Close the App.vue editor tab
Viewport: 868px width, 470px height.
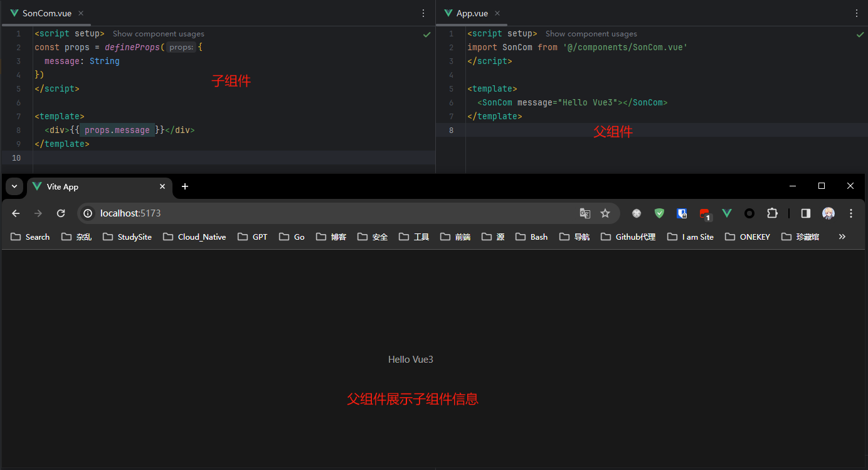tap(497, 13)
